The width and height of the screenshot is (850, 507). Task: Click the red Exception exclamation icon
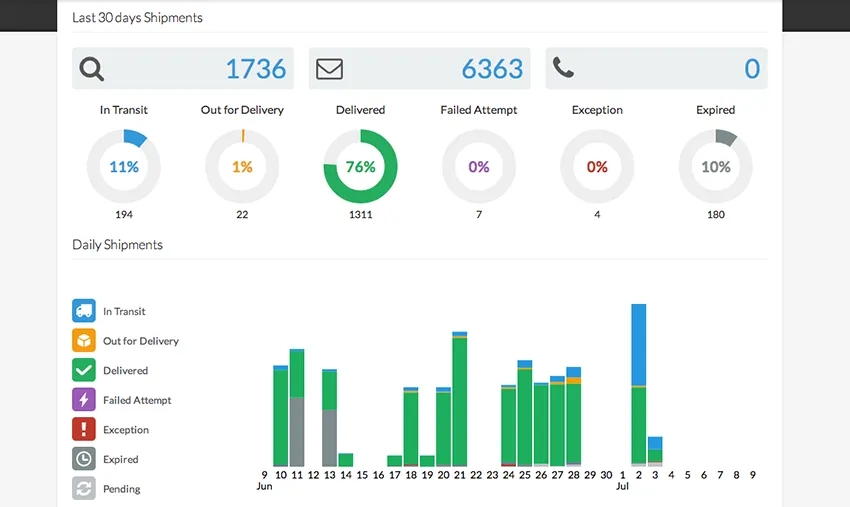[83, 429]
